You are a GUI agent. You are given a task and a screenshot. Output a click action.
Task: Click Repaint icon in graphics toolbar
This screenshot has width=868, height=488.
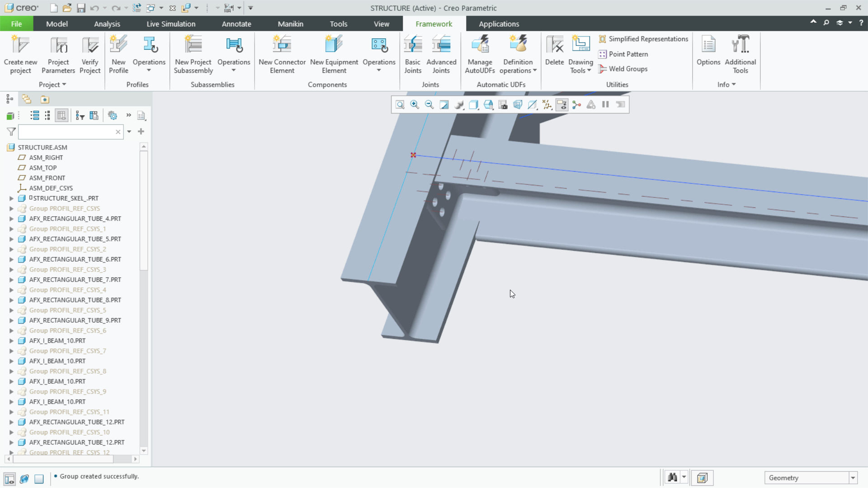coord(444,105)
